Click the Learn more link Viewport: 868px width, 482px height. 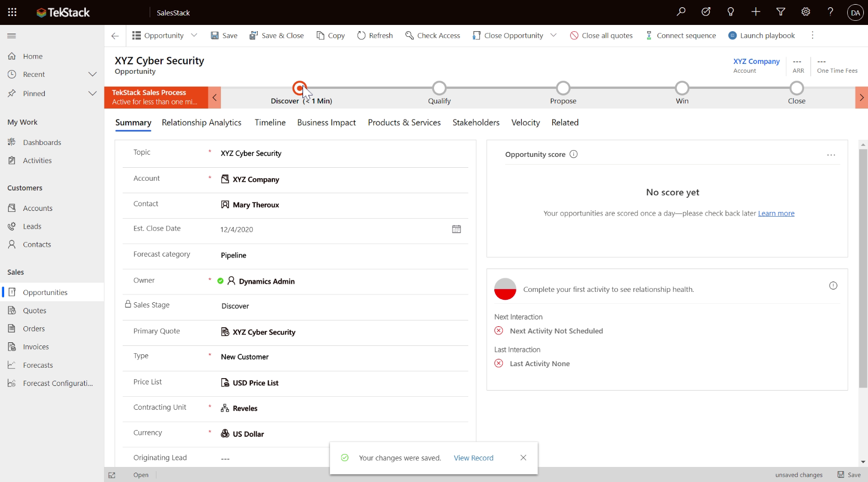point(776,213)
